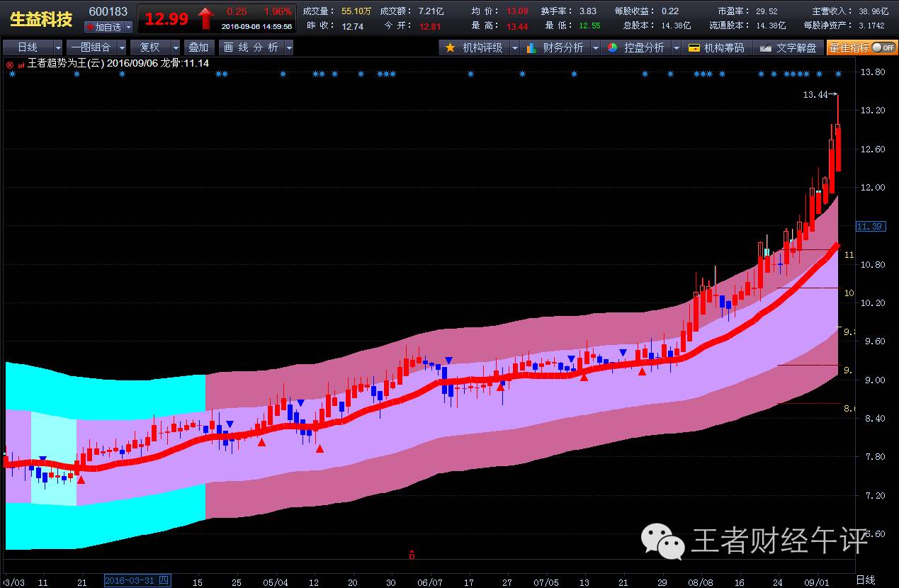
Task: Toggle the 最佳指标 OFF switch
Action: [x=883, y=47]
